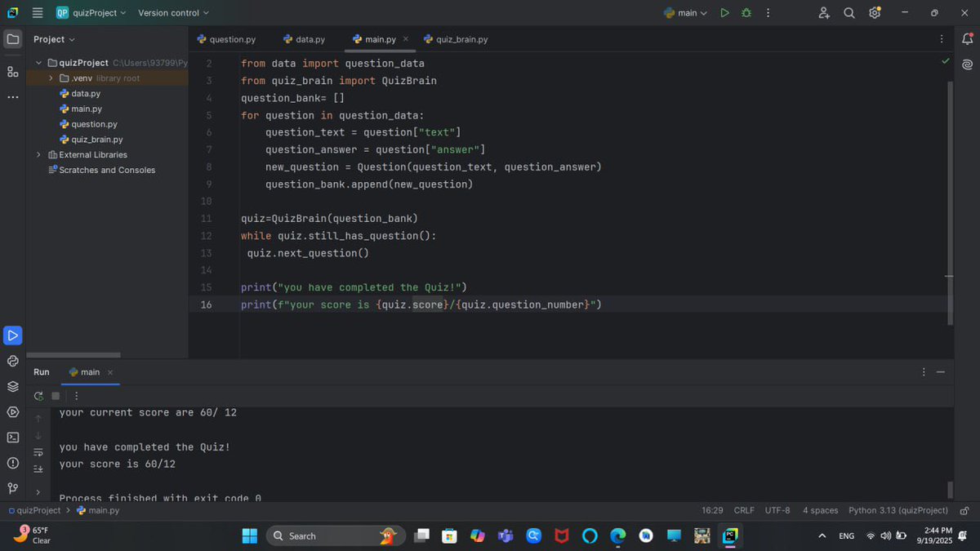This screenshot has height=551, width=980.
Task: Change UTF-8 file encoding
Action: coord(777,510)
